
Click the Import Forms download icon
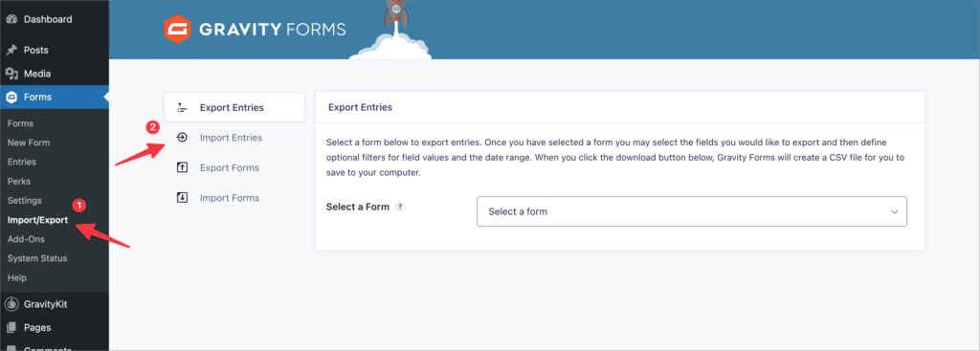pyautogui.click(x=183, y=198)
